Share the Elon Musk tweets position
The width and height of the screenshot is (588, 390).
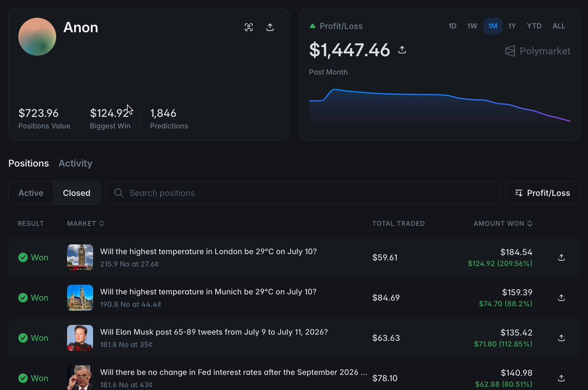point(562,338)
